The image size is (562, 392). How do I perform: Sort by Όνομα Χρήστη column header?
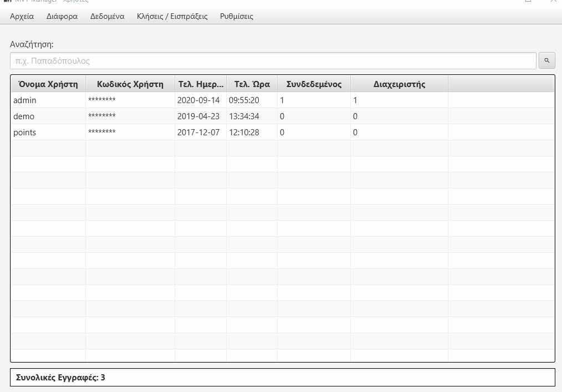(x=48, y=84)
